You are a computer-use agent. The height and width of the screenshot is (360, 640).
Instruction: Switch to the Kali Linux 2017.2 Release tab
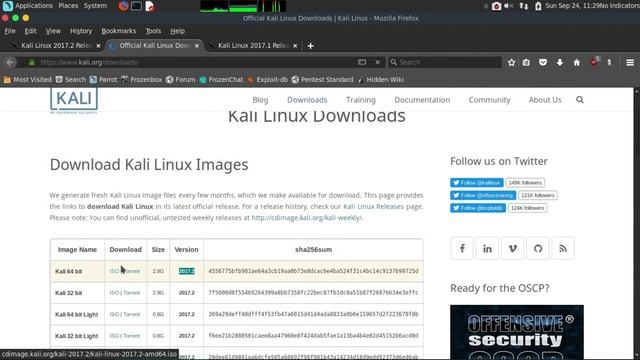point(56,45)
